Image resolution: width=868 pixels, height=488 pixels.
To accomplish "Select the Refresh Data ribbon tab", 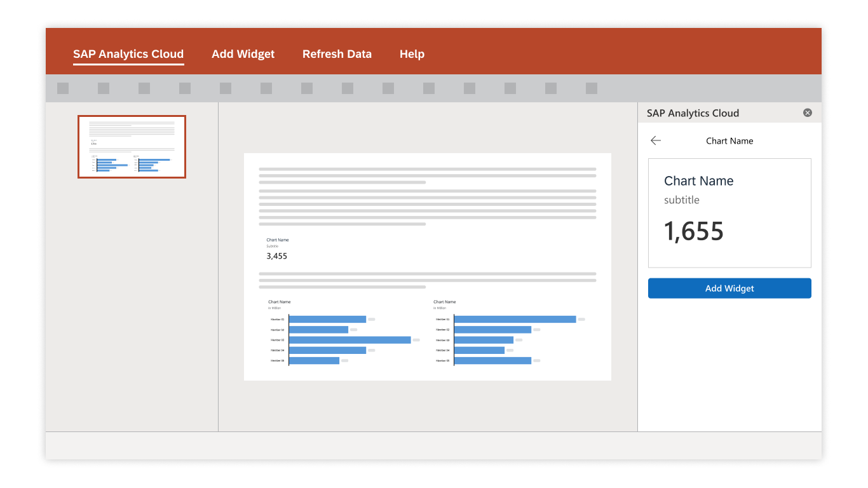I will [337, 54].
